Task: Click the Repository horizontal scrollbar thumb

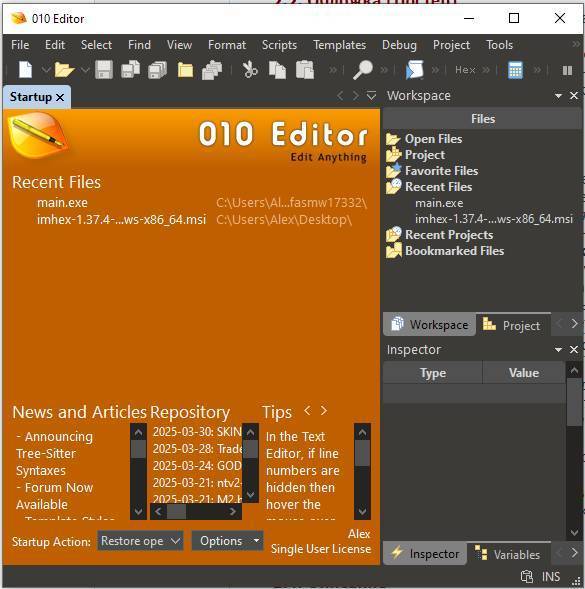Action: (x=176, y=512)
